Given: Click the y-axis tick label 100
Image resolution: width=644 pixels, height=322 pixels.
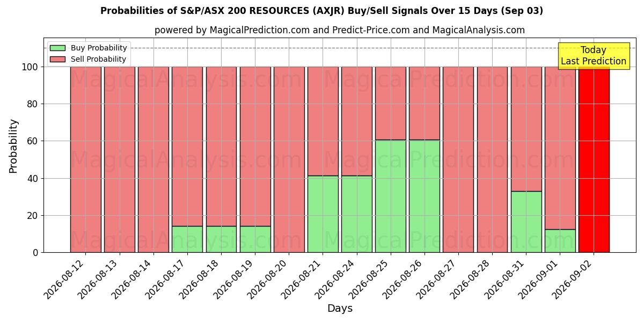Looking at the screenshot, I should pos(30,67).
